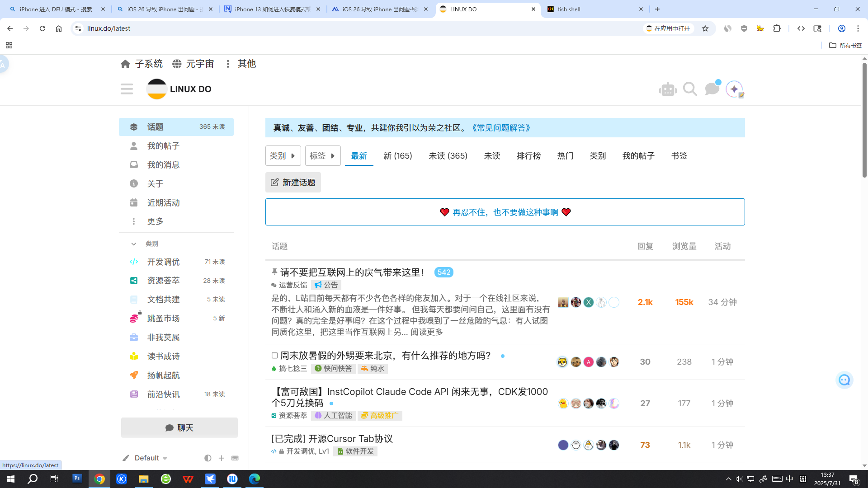Open user avatar menu in header
The width and height of the screenshot is (868, 488).
click(x=735, y=89)
